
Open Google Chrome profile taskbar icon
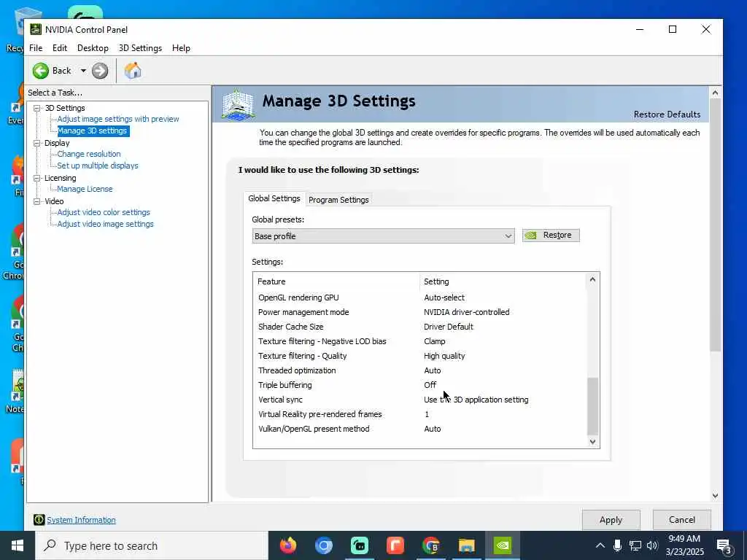pyautogui.click(x=430, y=545)
